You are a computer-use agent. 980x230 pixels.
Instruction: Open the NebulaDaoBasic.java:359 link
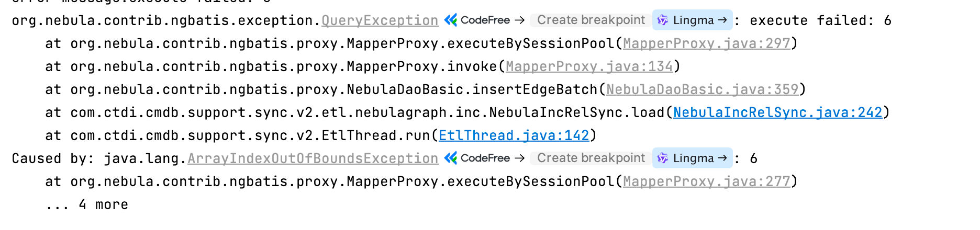coord(702,90)
